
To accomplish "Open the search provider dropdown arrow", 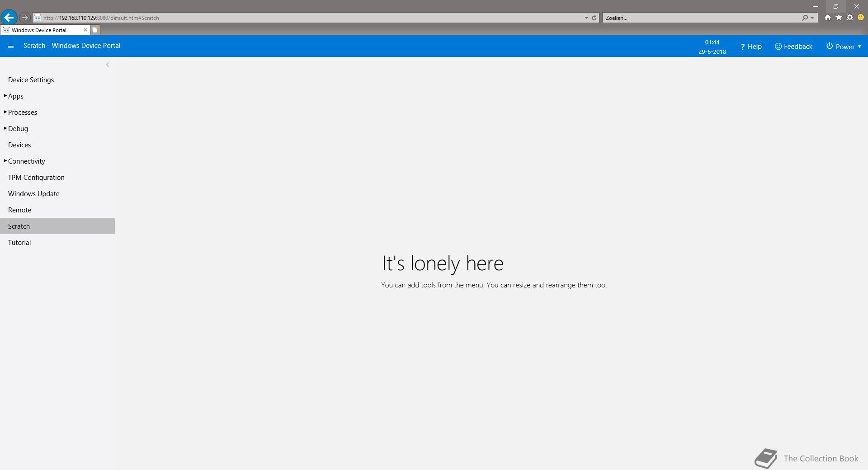I will tap(812, 18).
